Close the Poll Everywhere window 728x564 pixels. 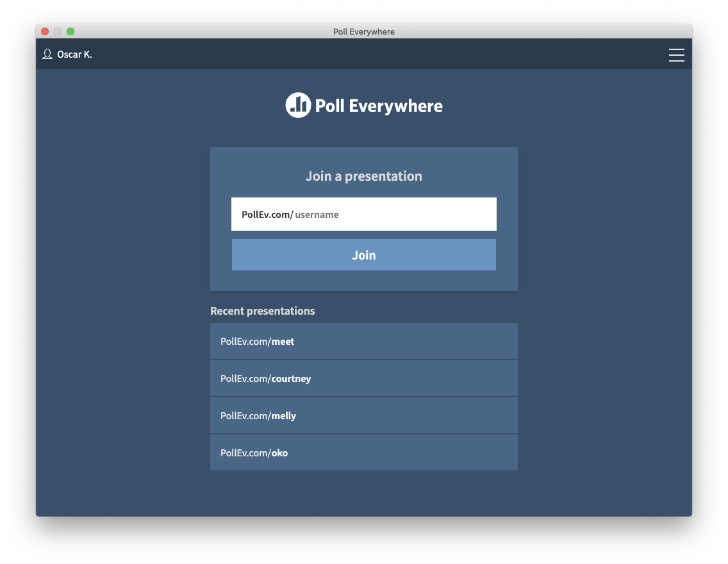[x=45, y=31]
